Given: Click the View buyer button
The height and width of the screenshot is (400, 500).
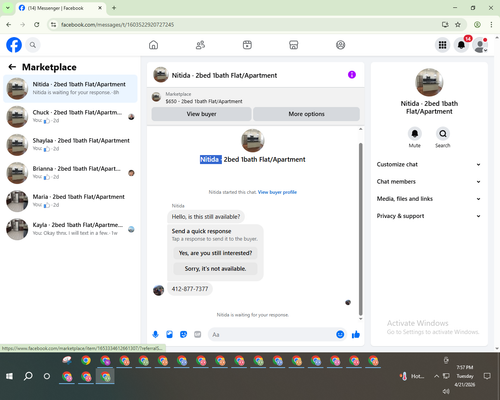Looking at the screenshot, I should pyautogui.click(x=201, y=114).
